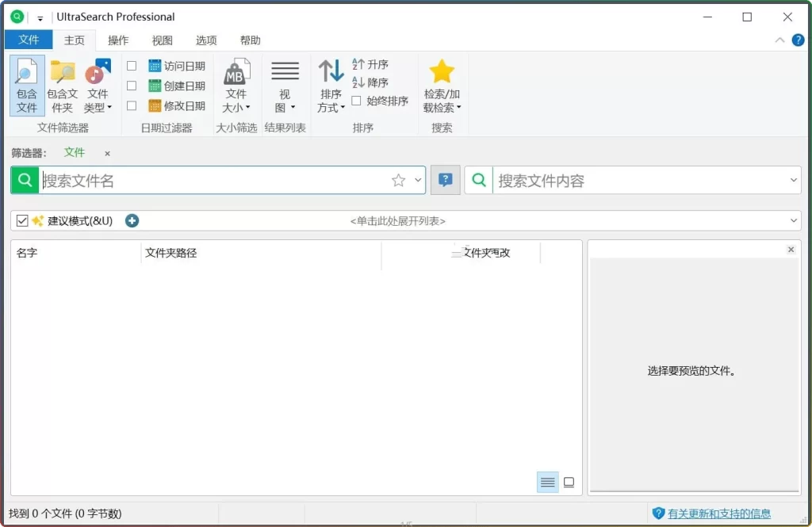Image resolution: width=812 pixels, height=527 pixels.
Task: Open the 有关更新和支持的信息 link
Action: [718, 514]
